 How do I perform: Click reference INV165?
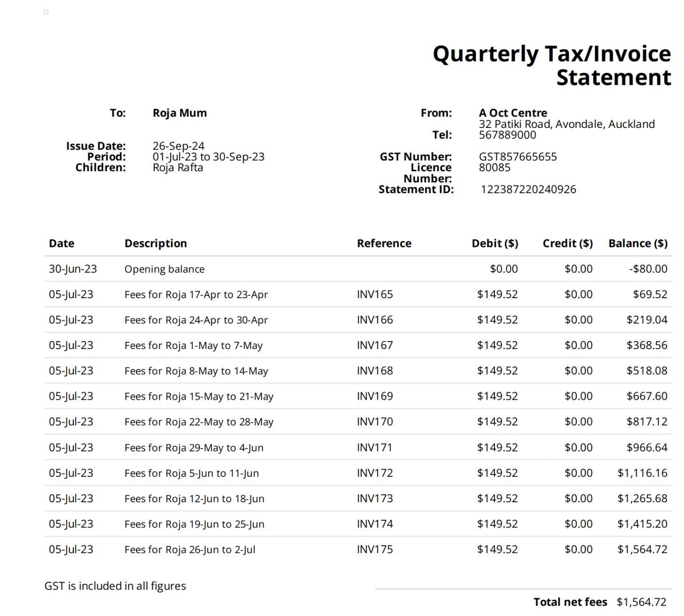point(375,294)
